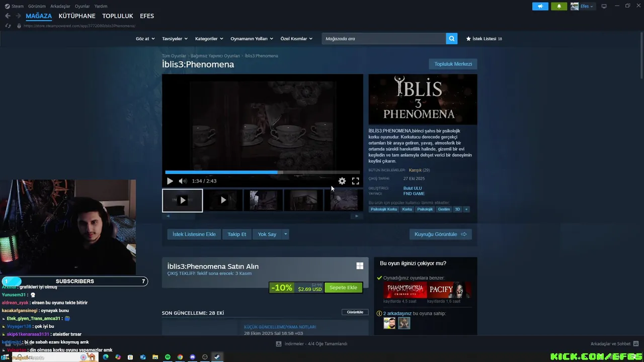Open the FND GAME publisher link

point(414,194)
